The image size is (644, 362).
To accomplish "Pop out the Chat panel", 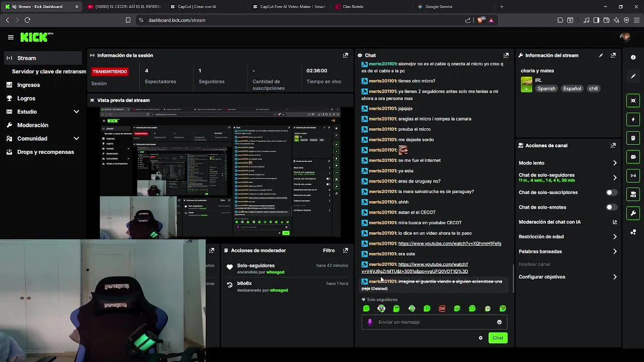I will (506, 55).
